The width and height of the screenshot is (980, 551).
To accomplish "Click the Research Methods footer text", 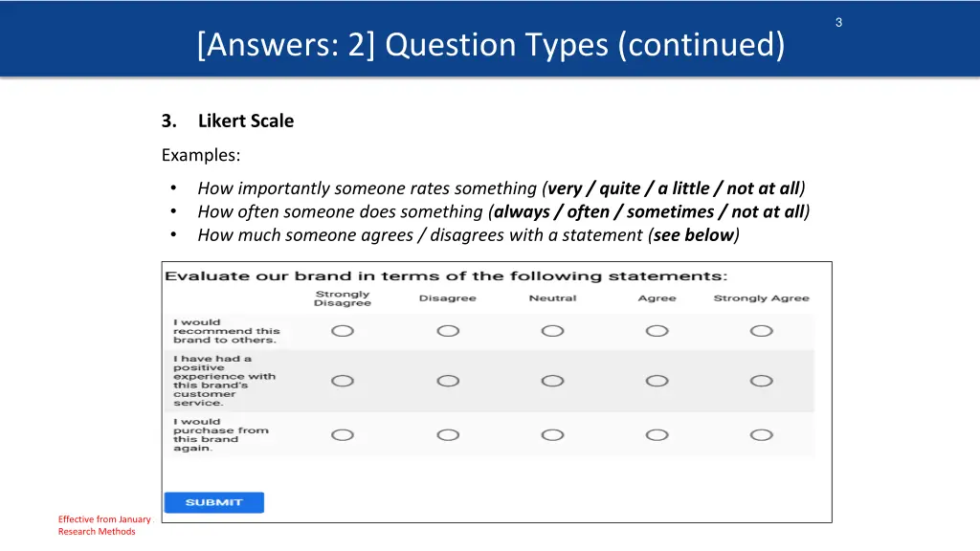I will point(97,532).
